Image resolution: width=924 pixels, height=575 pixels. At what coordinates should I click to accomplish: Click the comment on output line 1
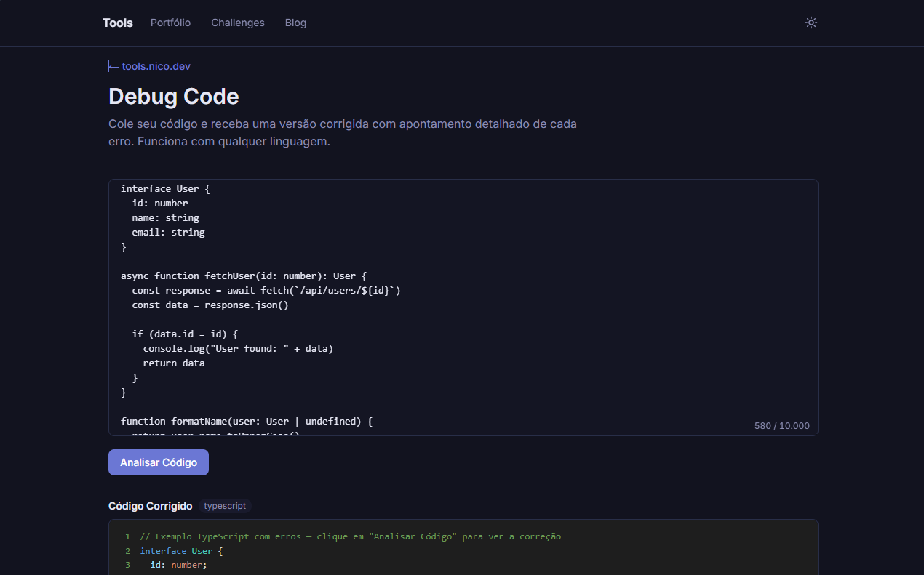click(x=351, y=536)
